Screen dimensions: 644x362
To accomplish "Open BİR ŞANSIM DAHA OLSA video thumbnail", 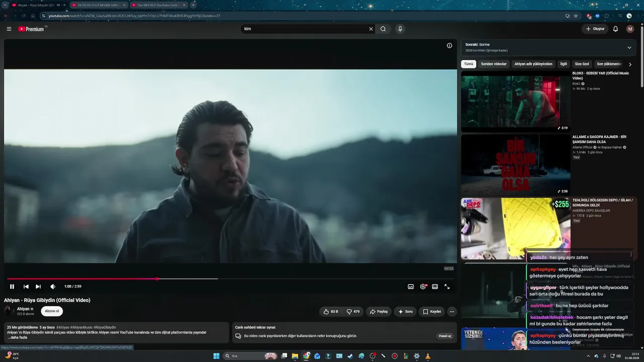I will tap(516, 165).
